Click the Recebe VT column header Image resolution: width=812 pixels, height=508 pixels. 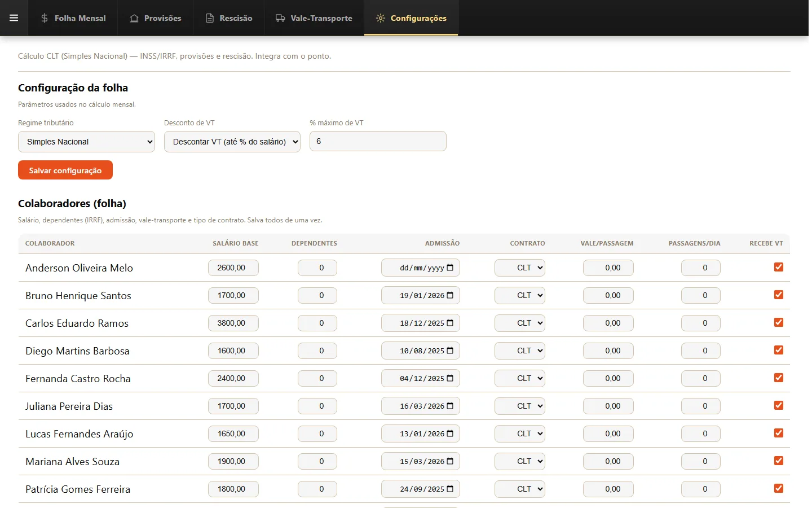(766, 243)
